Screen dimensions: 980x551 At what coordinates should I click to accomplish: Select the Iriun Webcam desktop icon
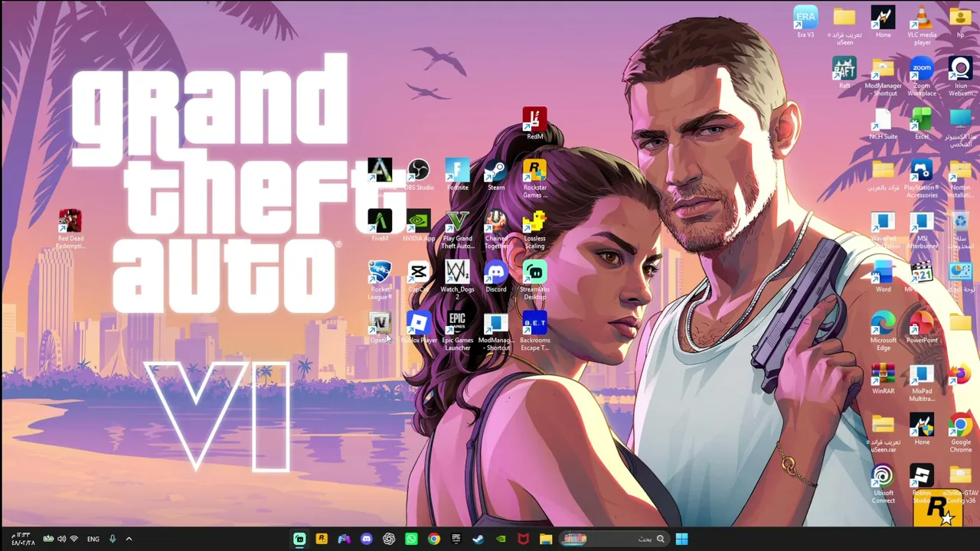click(x=960, y=77)
